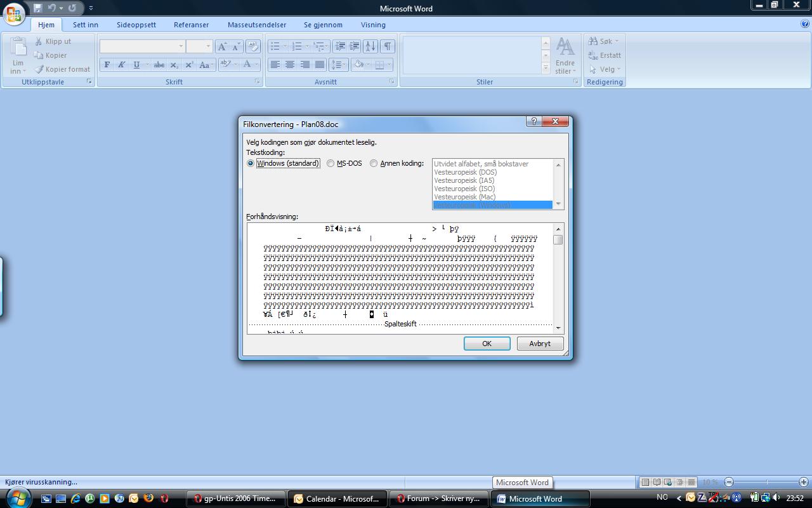Open the Avsnitt dialog launcher
Screen dimensions: 812x508
point(392,82)
